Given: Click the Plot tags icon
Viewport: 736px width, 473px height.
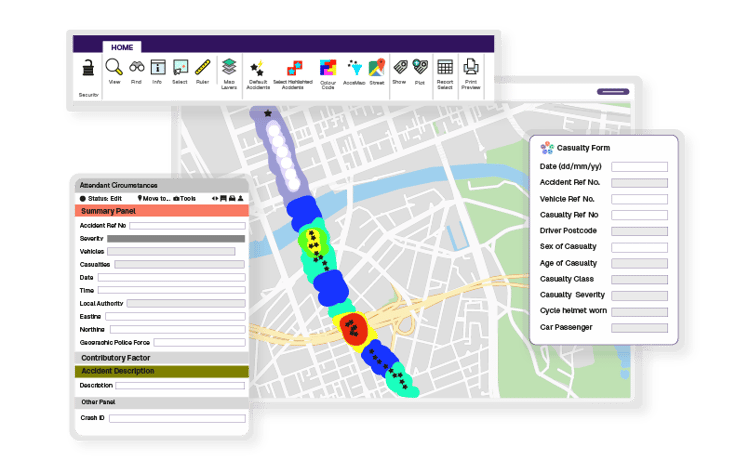Looking at the screenshot, I should pyautogui.click(x=420, y=67).
